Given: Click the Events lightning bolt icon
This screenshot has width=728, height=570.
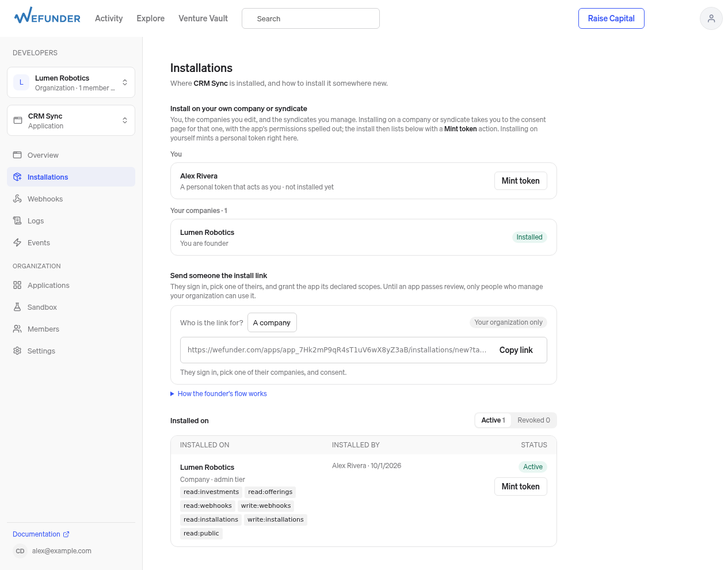Looking at the screenshot, I should [17, 242].
